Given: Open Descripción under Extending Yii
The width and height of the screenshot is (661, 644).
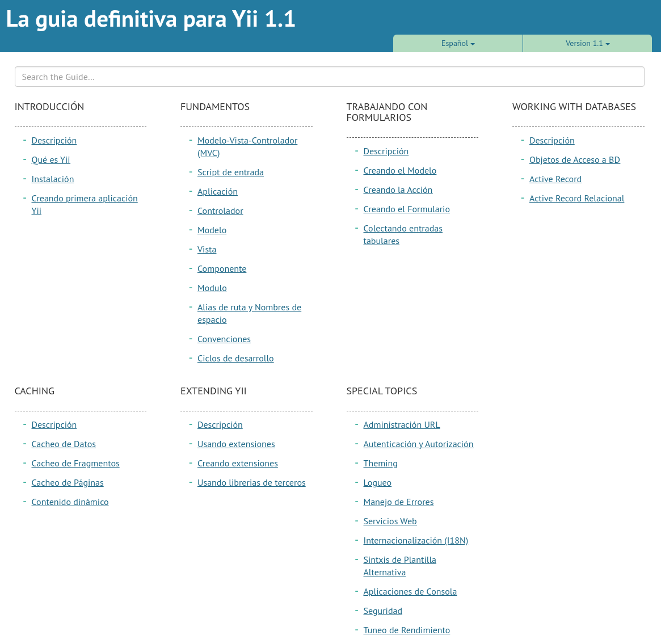Looking at the screenshot, I should tap(220, 425).
